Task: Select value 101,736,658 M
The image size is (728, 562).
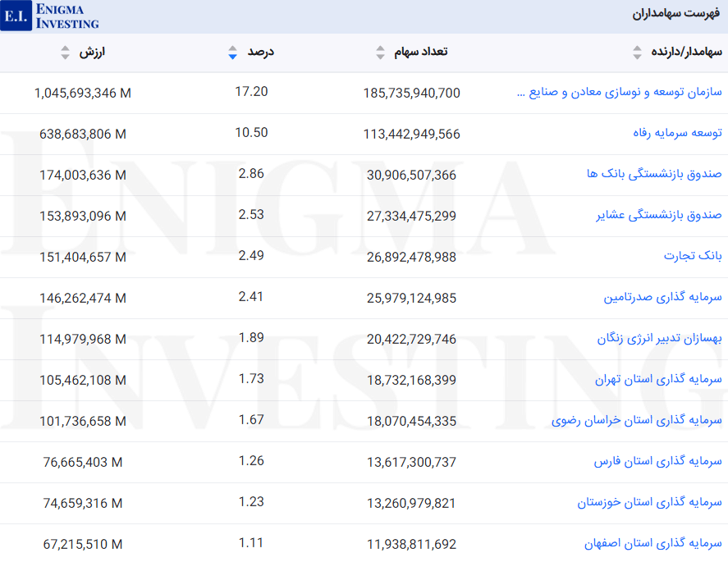Action: pyautogui.click(x=83, y=422)
